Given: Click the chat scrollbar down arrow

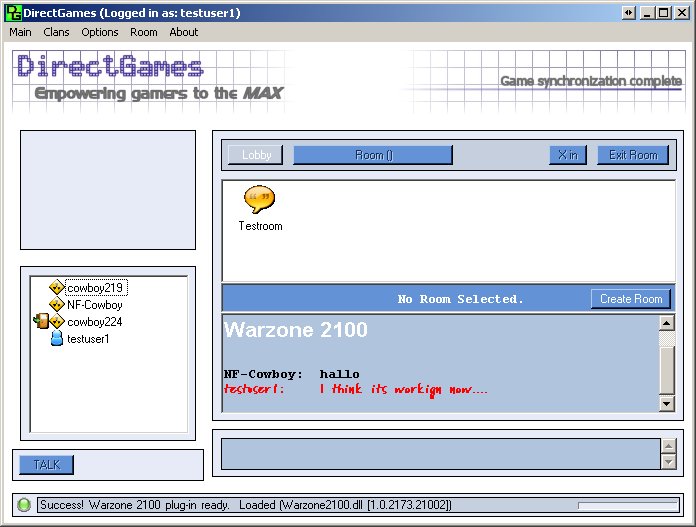Looking at the screenshot, I should pyautogui.click(x=667, y=404).
